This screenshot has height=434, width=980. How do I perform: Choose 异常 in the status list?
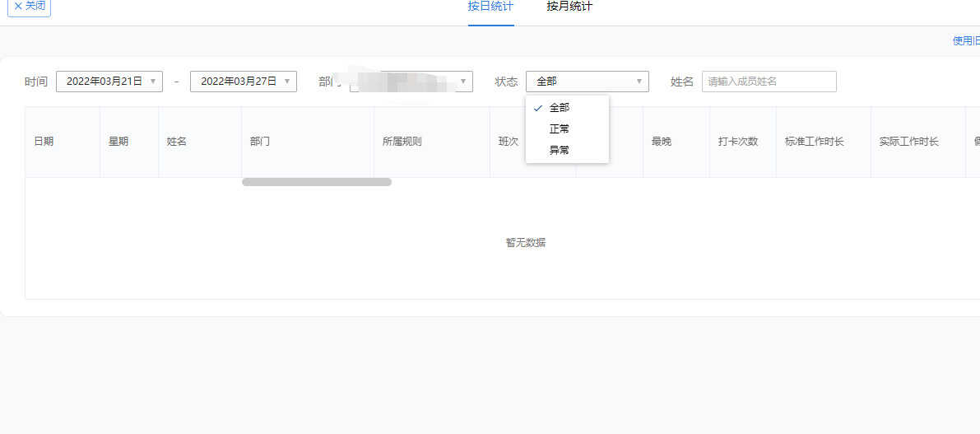[567, 150]
